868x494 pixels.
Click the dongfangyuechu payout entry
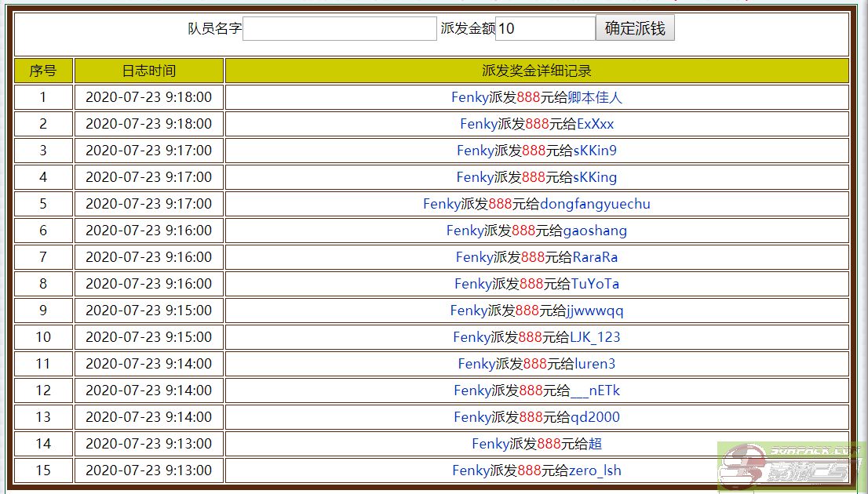[x=537, y=204]
